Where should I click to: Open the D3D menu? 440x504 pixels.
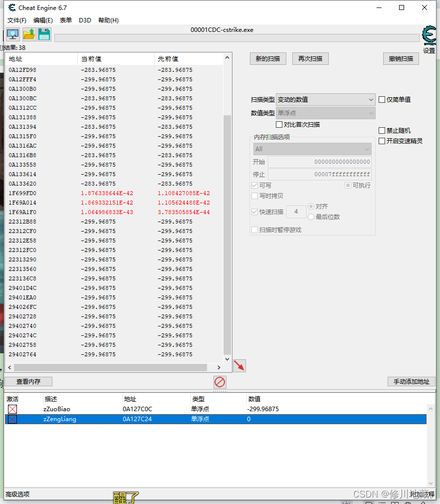(x=85, y=20)
